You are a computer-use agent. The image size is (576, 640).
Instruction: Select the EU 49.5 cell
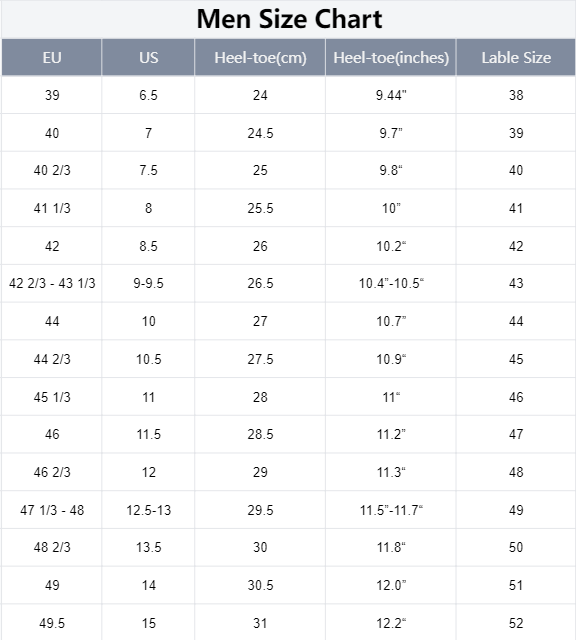[52, 623]
